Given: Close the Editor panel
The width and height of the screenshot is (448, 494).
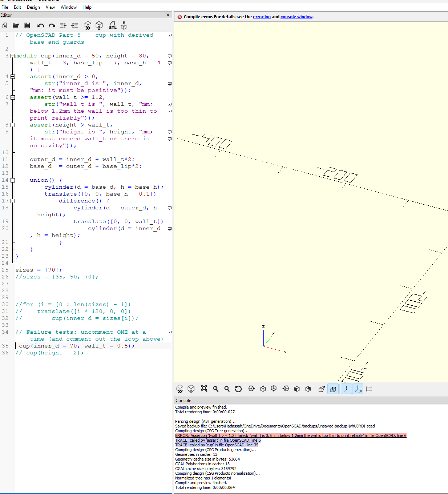Looking at the screenshot, I should tap(168, 15).
